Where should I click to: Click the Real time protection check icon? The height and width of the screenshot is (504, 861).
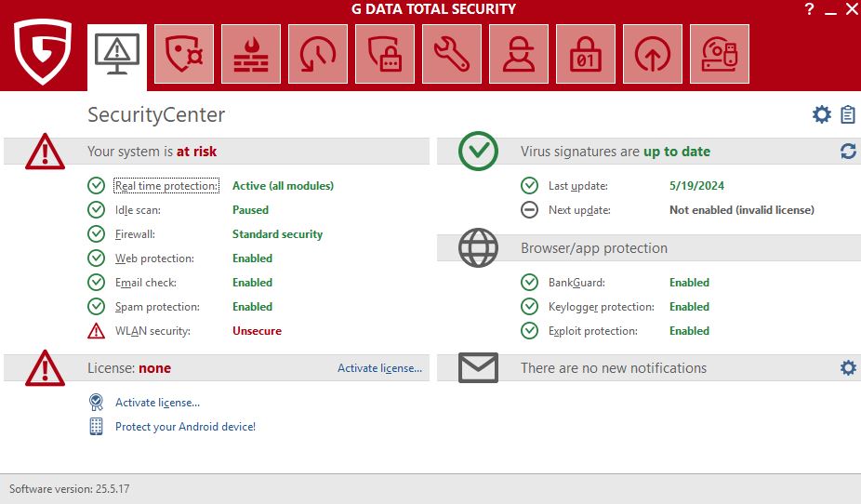tap(96, 186)
